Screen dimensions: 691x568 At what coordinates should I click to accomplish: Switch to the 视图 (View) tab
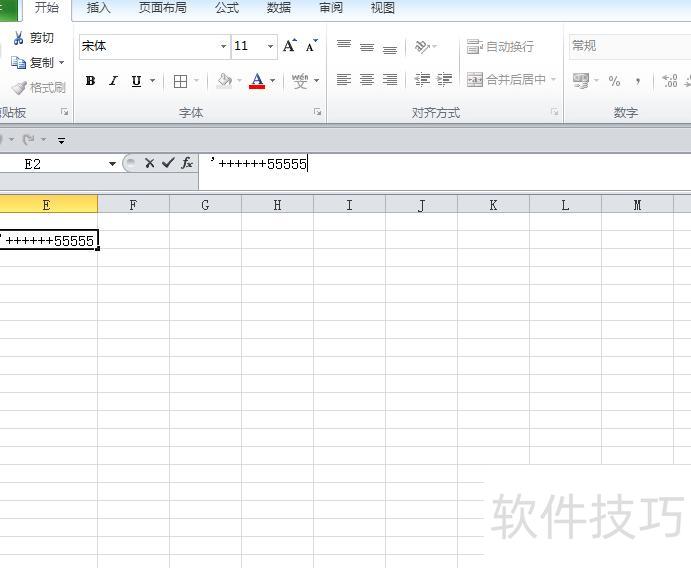(x=382, y=8)
